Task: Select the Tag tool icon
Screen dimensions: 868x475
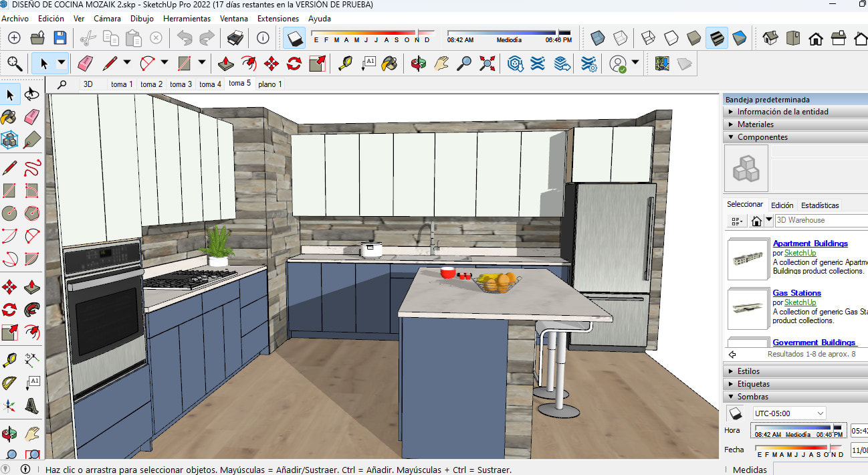Action: (x=32, y=140)
